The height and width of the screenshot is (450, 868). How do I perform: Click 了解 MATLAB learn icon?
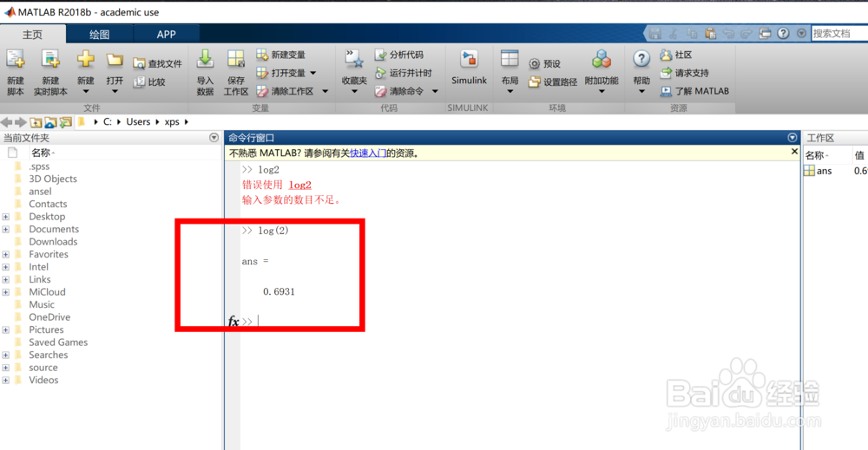click(x=666, y=91)
